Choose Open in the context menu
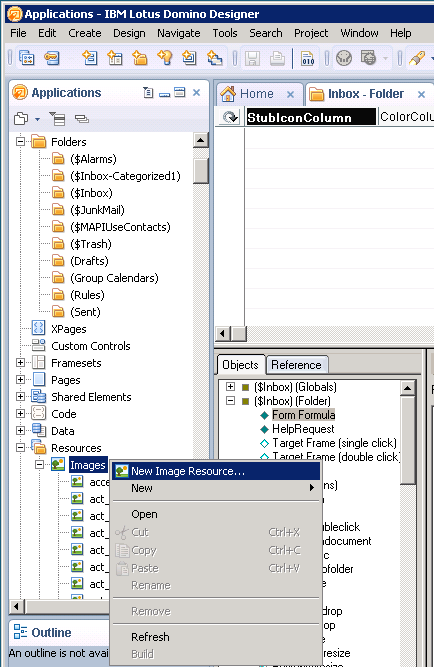 [x=217, y=514]
